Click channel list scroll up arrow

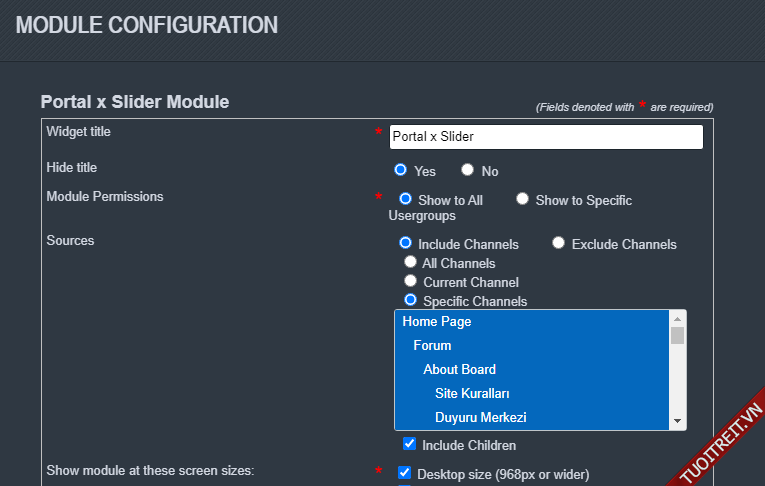coord(677,317)
